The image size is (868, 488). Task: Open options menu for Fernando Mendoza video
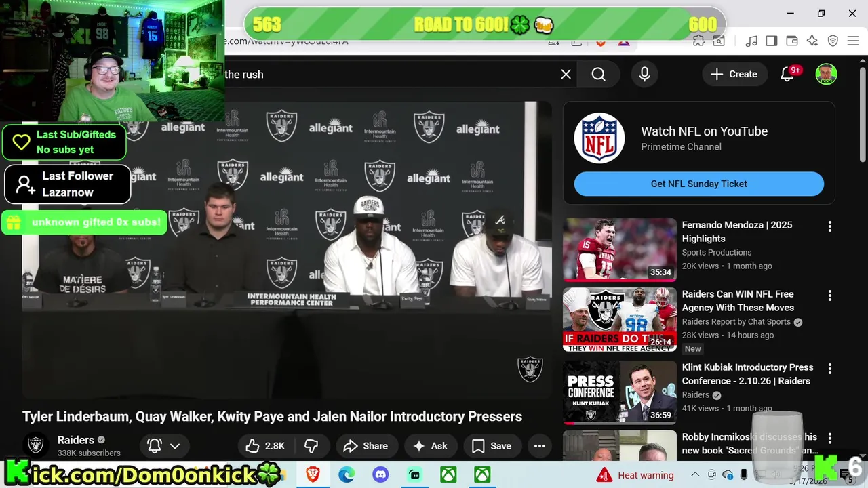tap(829, 226)
